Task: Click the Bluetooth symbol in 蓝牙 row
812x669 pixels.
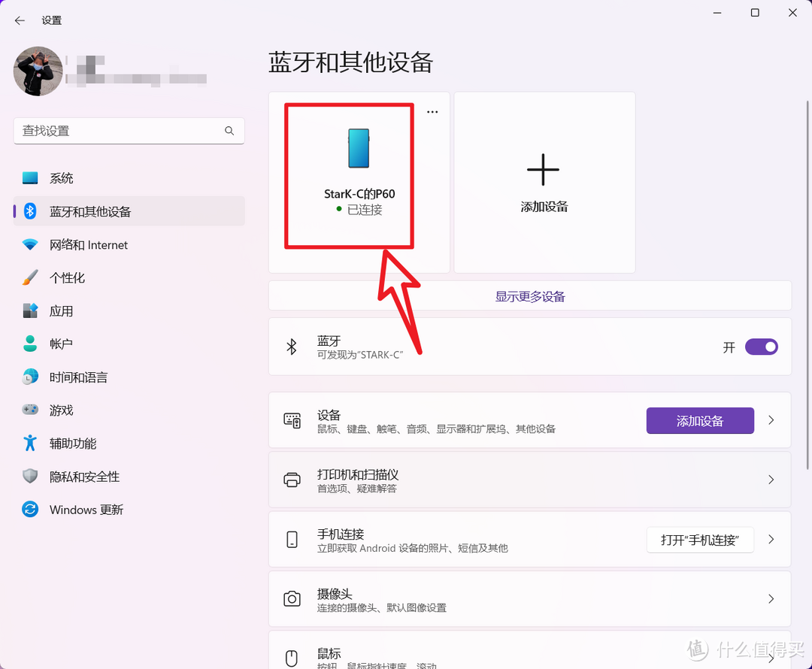Action: pyautogui.click(x=292, y=347)
